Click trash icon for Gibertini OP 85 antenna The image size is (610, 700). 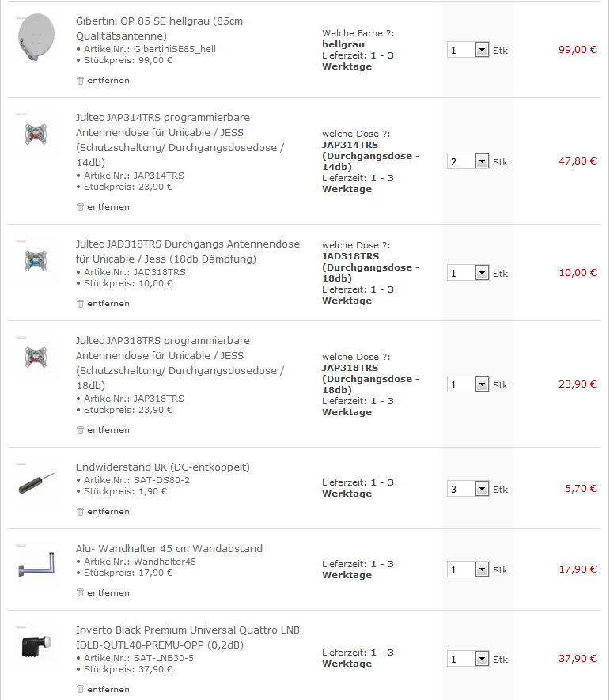(x=80, y=80)
